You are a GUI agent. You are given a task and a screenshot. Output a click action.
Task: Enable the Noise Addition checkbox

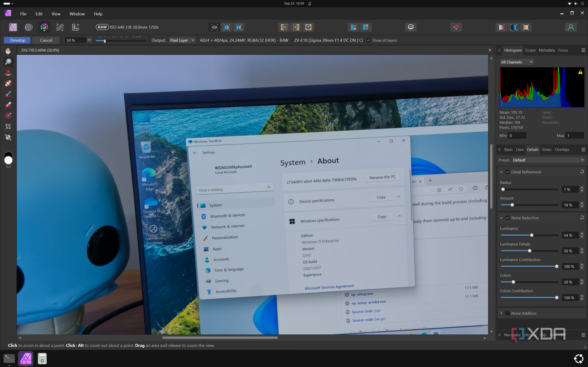(507, 313)
